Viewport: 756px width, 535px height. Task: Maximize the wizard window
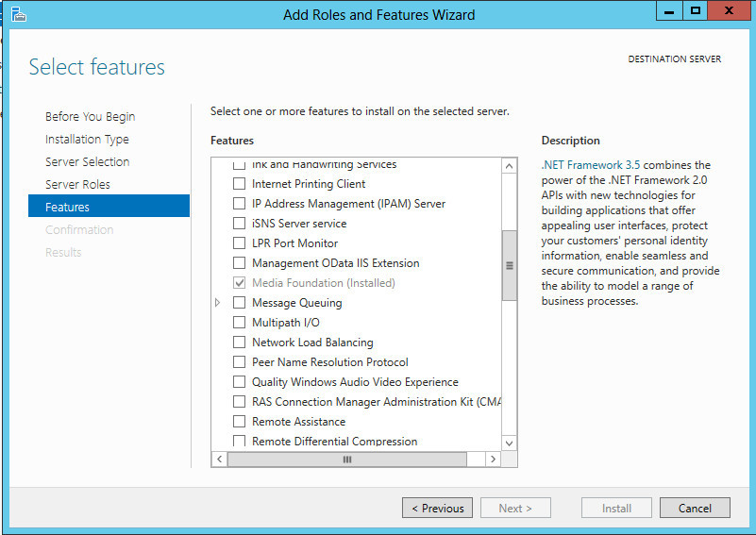coord(696,10)
